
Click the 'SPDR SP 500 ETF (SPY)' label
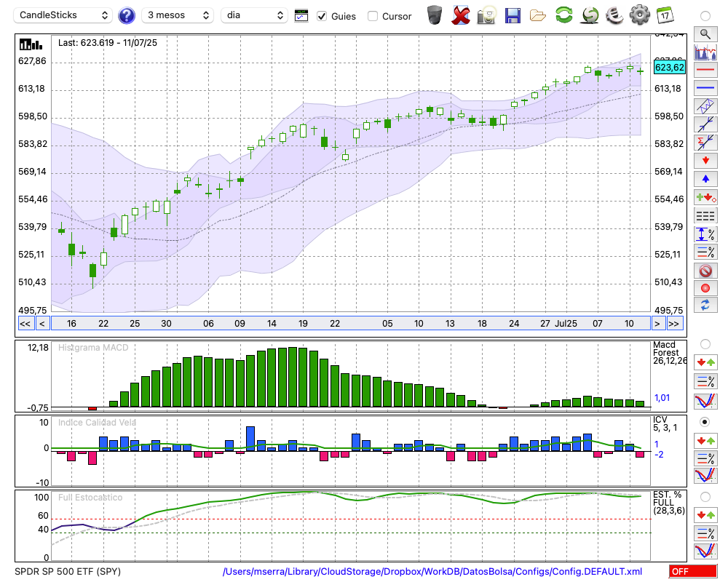pyautogui.click(x=68, y=571)
